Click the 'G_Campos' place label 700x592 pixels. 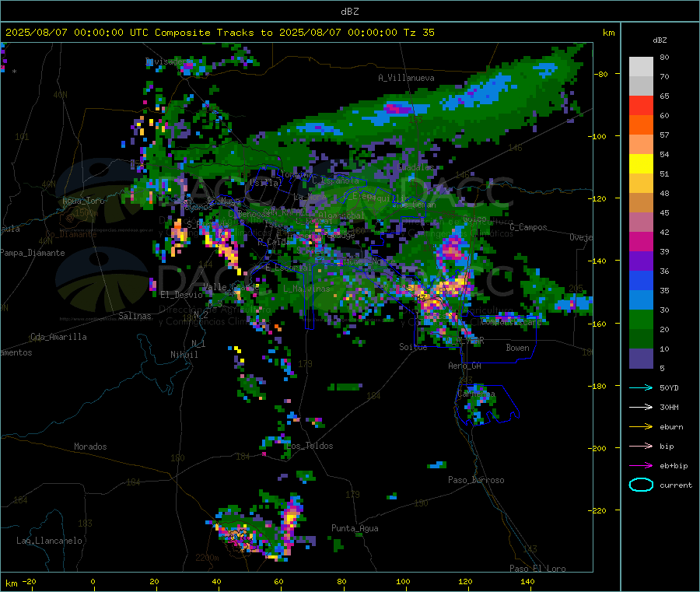(529, 227)
